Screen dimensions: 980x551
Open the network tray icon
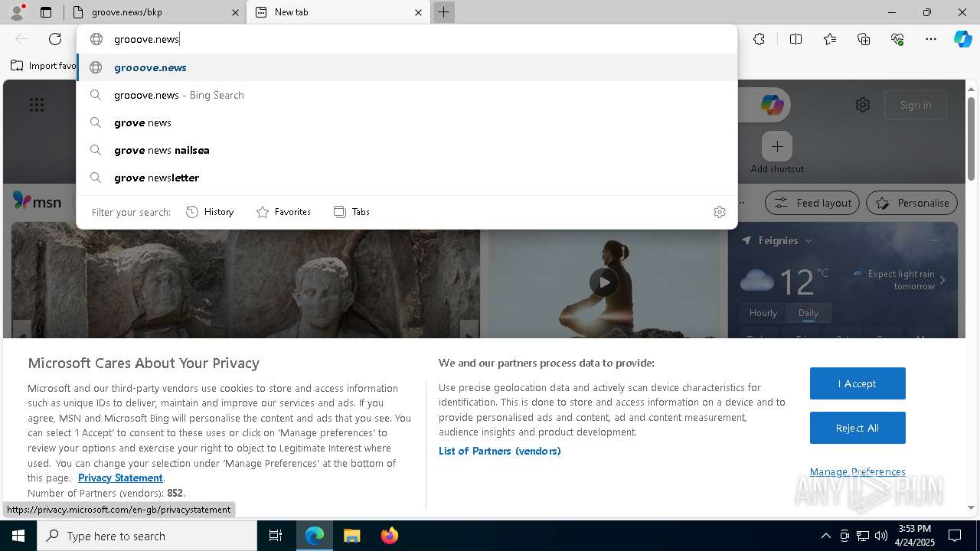point(863,536)
